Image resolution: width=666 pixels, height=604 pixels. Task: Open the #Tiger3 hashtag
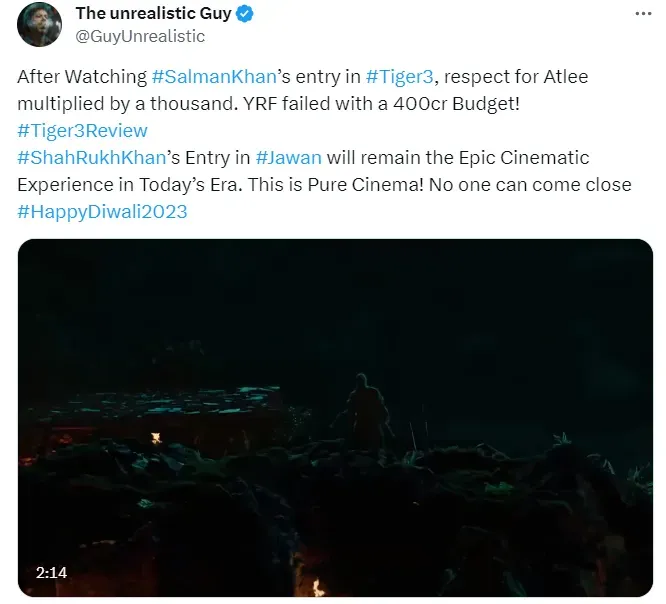399,77
